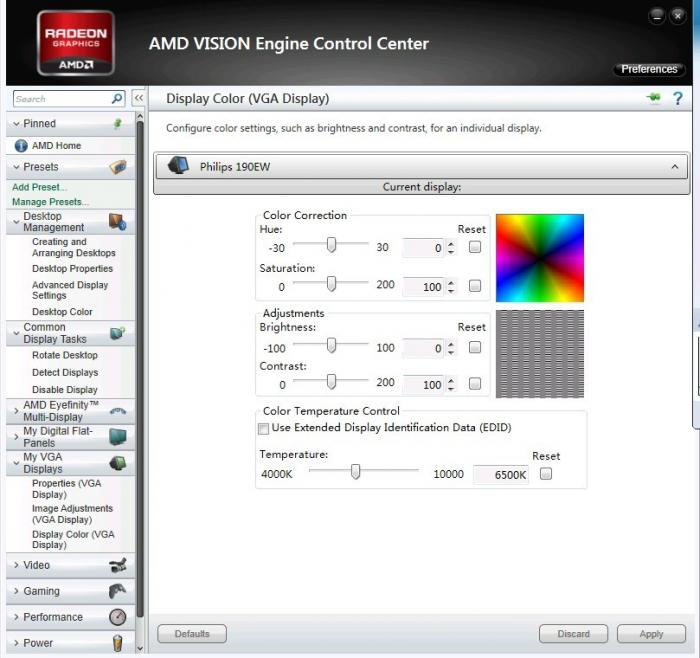The width and height of the screenshot is (700, 658).
Task: Click the green pin icon beside Pinned
Action: (x=117, y=123)
